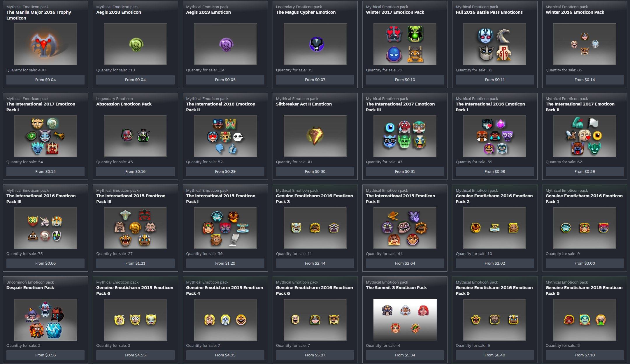The image size is (630, 364).
Task: Choose the From $4.55 price button
Action: click(135, 355)
